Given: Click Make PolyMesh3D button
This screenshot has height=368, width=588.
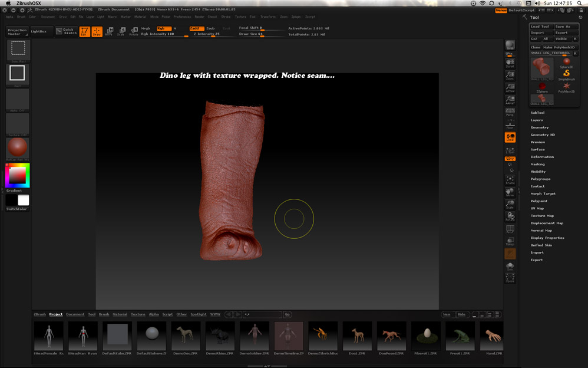Looking at the screenshot, I should point(559,47).
